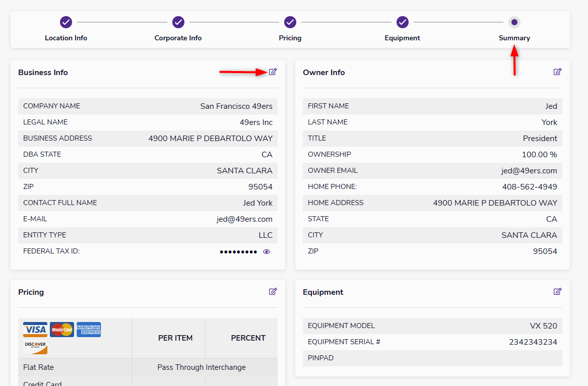Click the business e-mail value
Screen dimensions: 588x386
point(244,219)
